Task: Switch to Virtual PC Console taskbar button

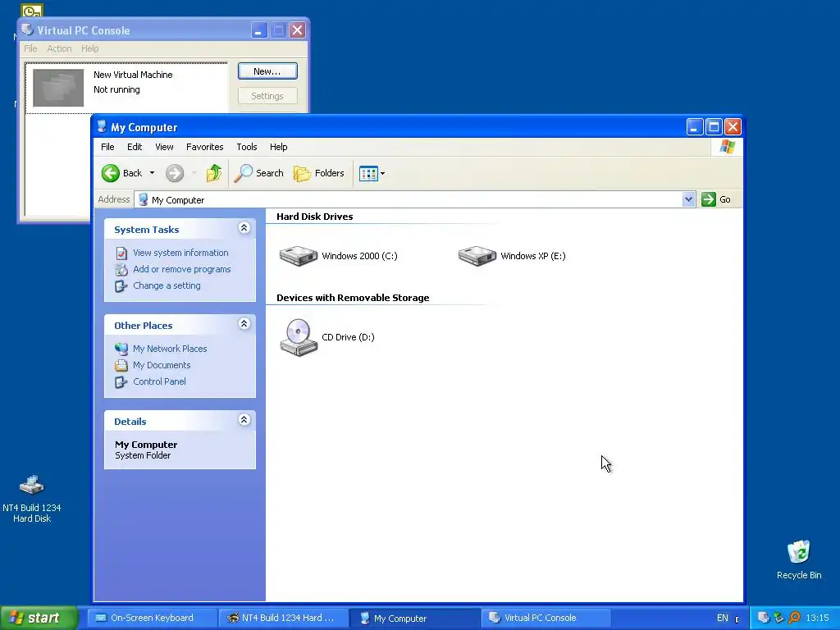Action: pos(546,618)
